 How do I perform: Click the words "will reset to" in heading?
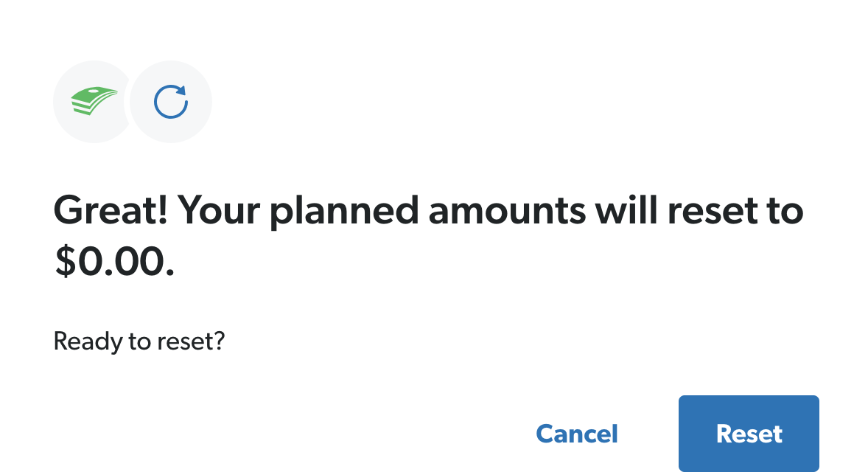(x=699, y=211)
